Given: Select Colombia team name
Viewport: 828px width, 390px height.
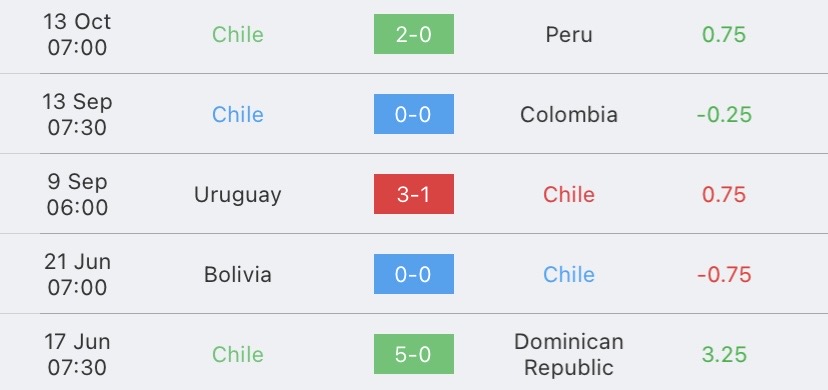Looking at the screenshot, I should point(569,115).
